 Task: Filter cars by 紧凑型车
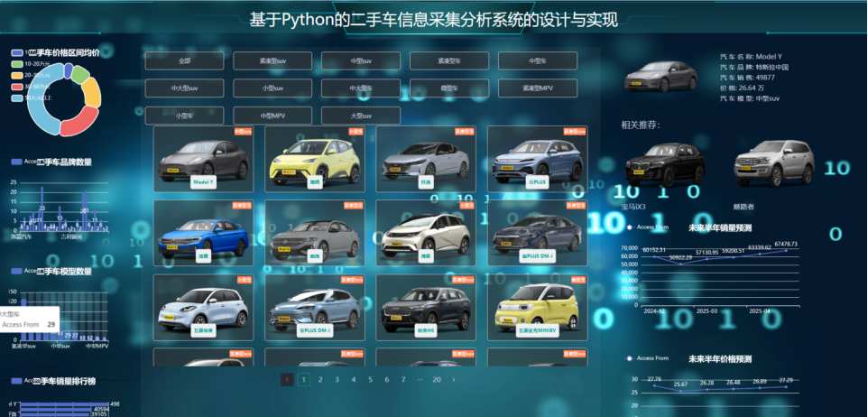click(x=449, y=60)
